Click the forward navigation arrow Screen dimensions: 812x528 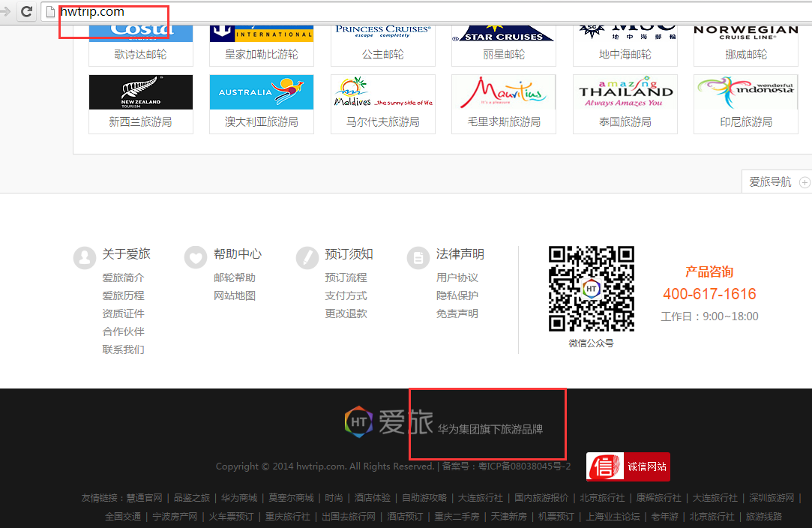[5, 11]
